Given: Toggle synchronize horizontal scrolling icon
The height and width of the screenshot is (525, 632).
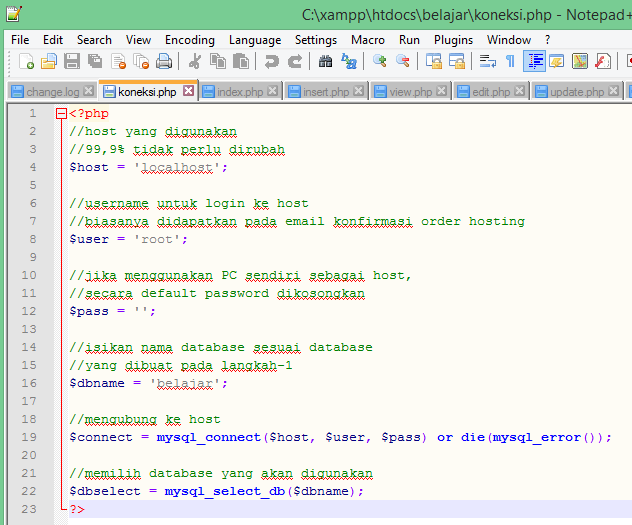Looking at the screenshot, I should coord(457,62).
